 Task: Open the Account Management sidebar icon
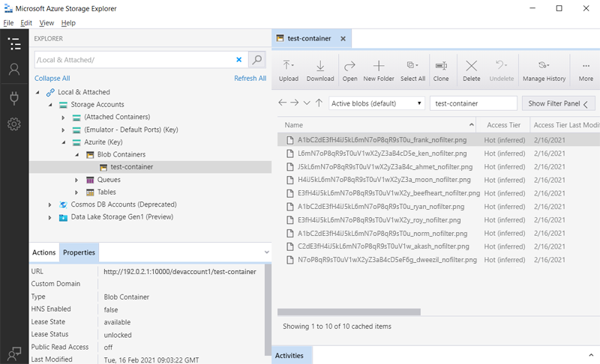pos(13,70)
